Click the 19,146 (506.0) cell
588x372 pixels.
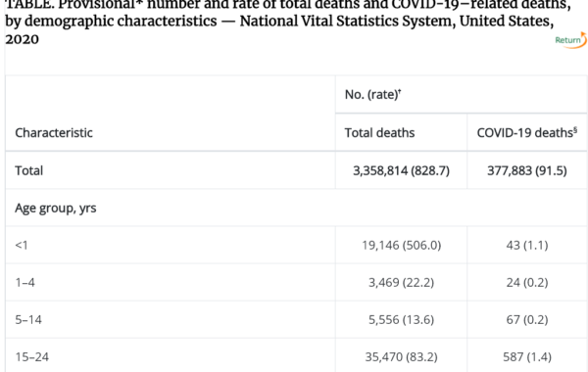tap(401, 245)
